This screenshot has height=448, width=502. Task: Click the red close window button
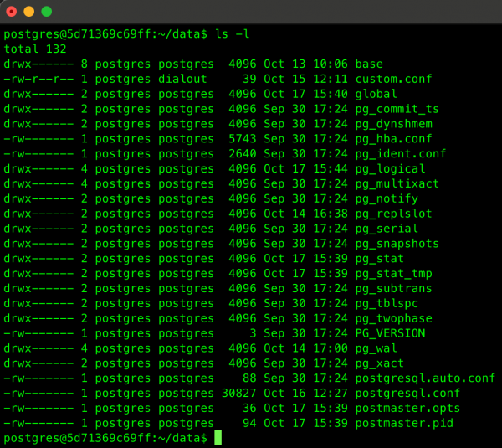[12, 12]
